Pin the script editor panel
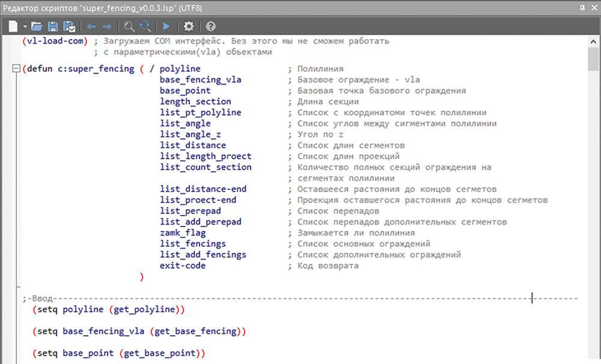The image size is (601, 364). pyautogui.click(x=582, y=8)
